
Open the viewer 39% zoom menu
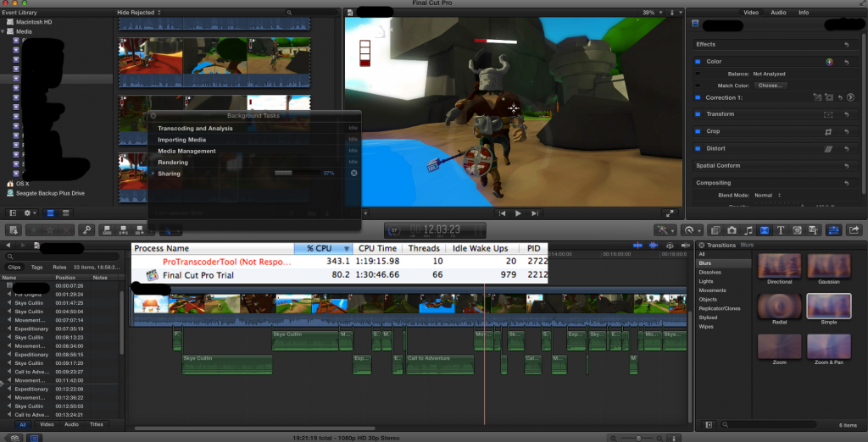(x=651, y=12)
